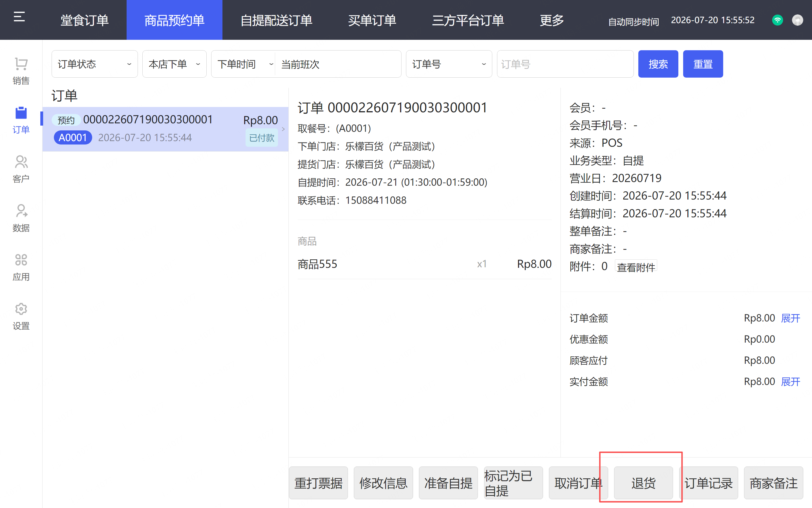
Task: Switch to the 商品预约单 tab
Action: pos(175,20)
